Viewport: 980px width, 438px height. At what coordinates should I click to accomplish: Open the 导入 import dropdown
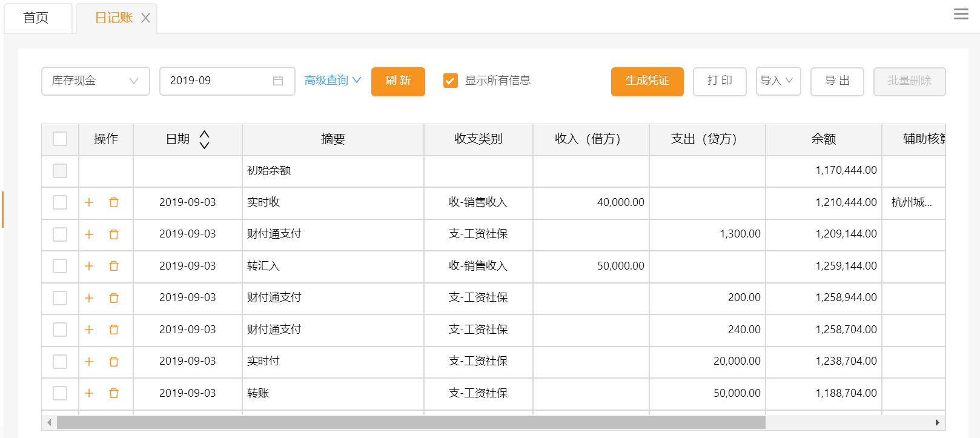point(778,81)
